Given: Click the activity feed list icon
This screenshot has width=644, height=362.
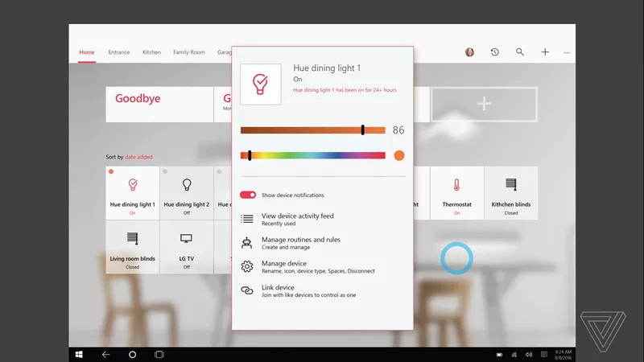Looking at the screenshot, I should [x=247, y=219].
